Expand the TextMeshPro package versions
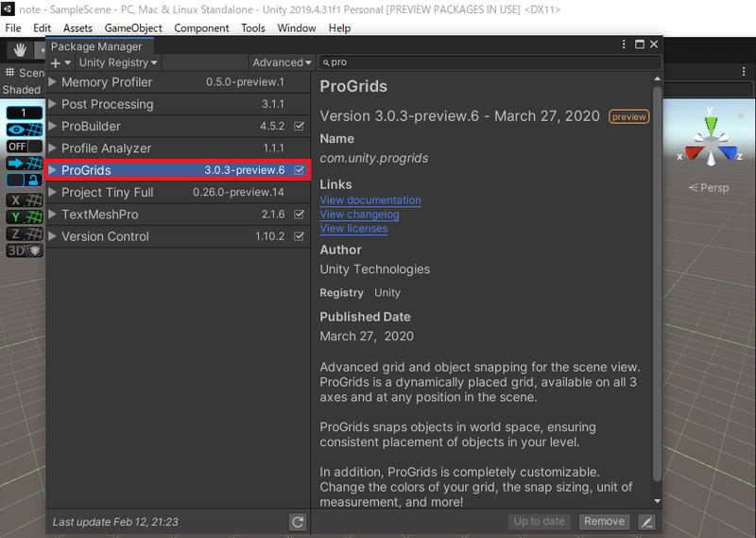Viewport: 756px width, 538px height. pos(53,215)
